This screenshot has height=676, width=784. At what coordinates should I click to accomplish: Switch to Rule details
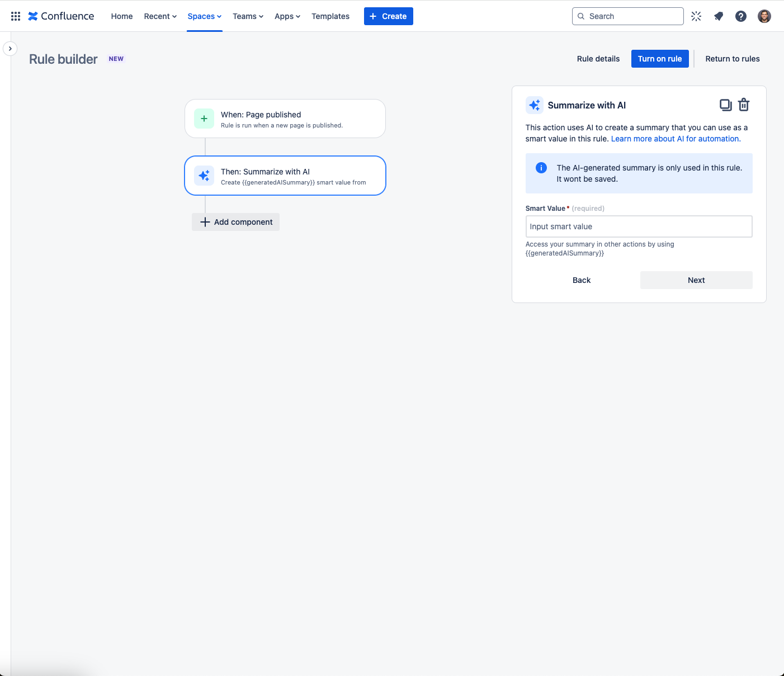click(598, 59)
